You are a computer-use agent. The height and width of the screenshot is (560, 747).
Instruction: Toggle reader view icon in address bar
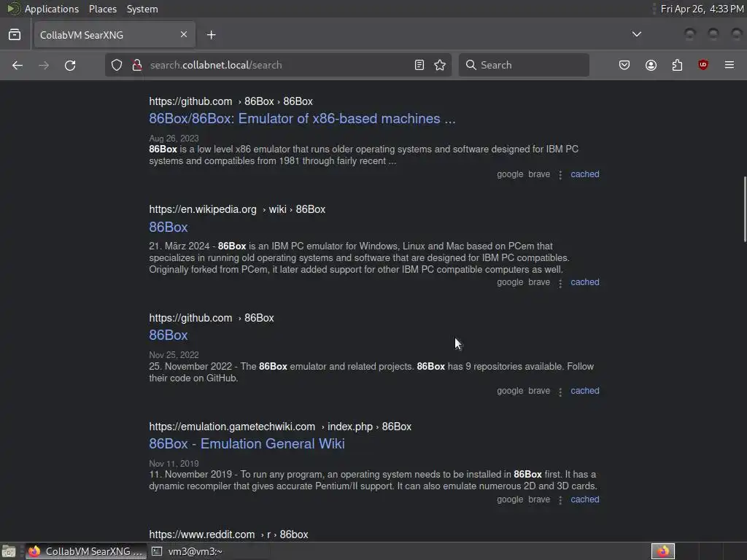pos(419,65)
